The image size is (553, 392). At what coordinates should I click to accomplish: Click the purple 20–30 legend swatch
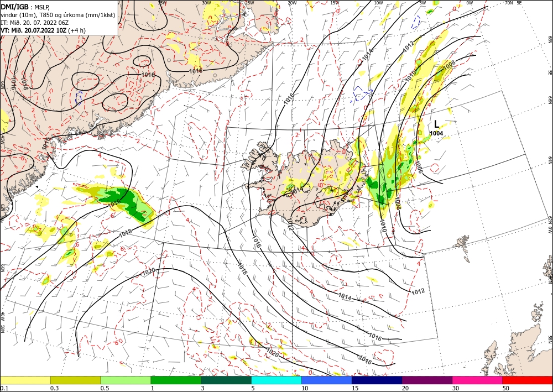[427, 380]
